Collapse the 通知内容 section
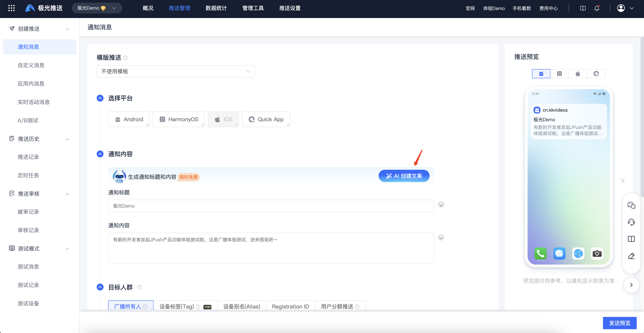Screen dimensions: 644x333 (100, 154)
